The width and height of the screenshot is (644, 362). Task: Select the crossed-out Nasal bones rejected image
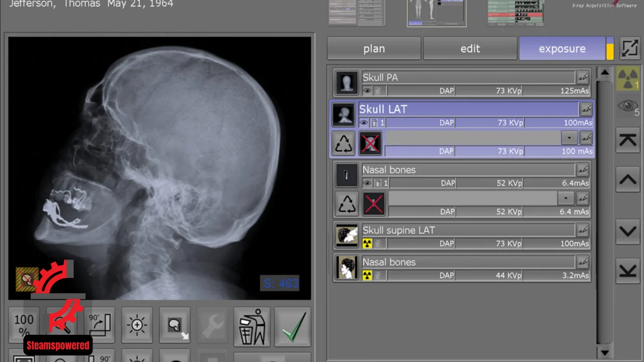[x=374, y=204]
